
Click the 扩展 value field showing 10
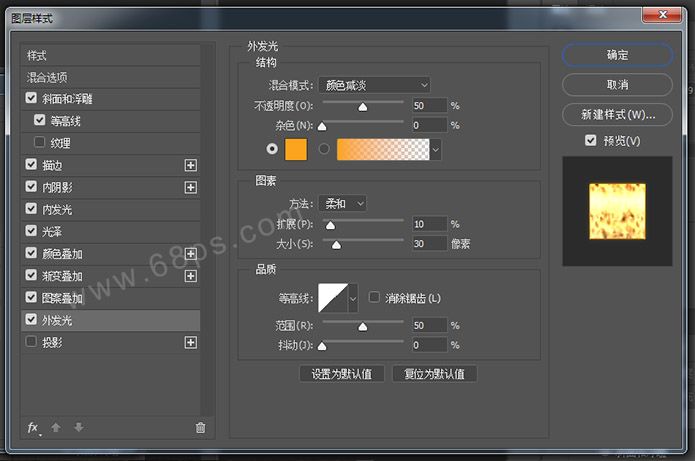pos(429,224)
